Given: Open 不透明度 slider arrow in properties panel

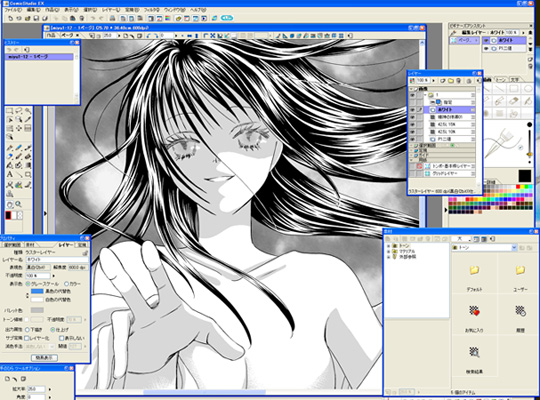Looking at the screenshot, I should (x=53, y=276).
